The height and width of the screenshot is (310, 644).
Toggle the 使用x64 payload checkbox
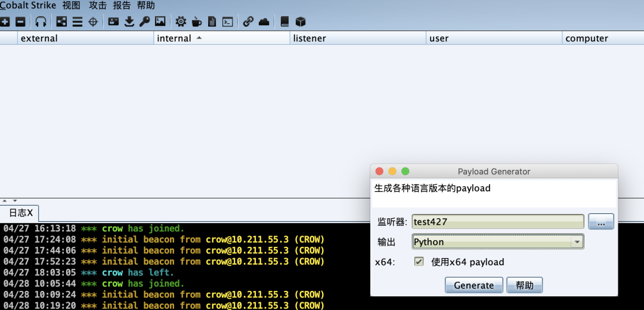pyautogui.click(x=419, y=262)
